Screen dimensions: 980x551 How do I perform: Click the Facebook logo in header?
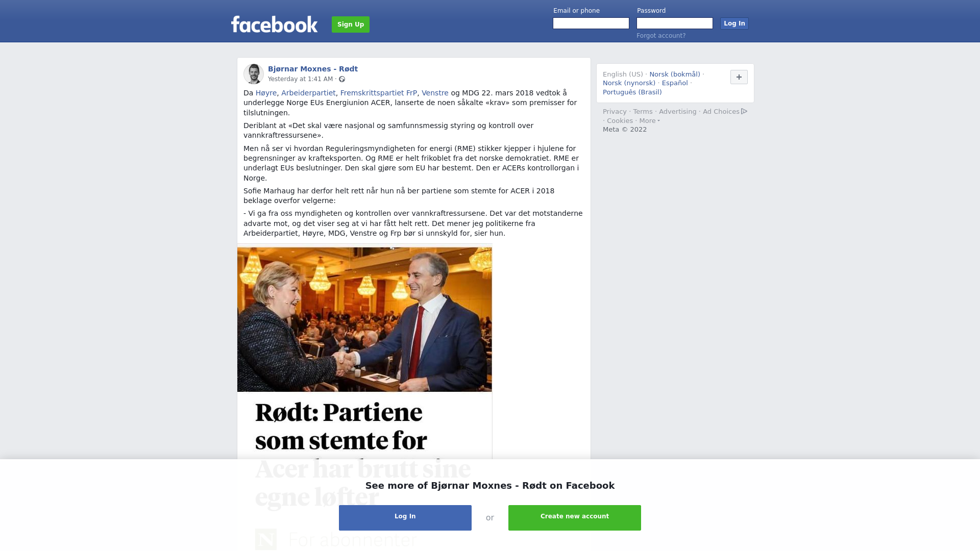pos(274,24)
